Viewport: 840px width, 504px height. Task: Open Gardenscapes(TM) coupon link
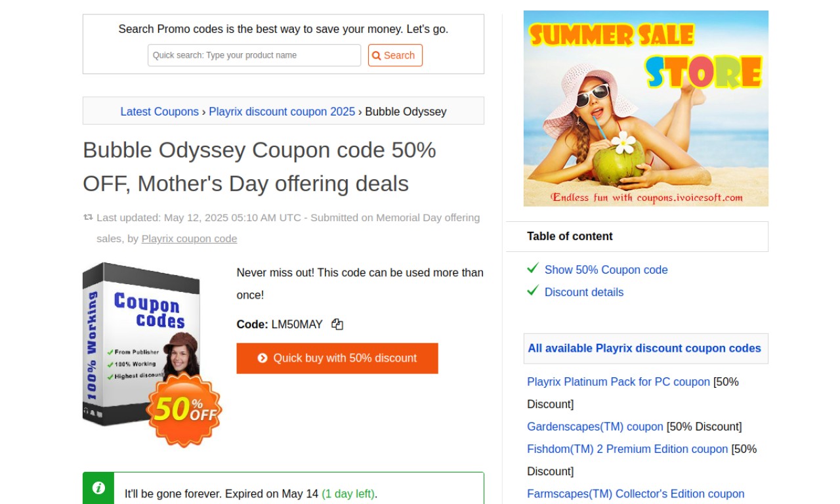click(x=595, y=427)
